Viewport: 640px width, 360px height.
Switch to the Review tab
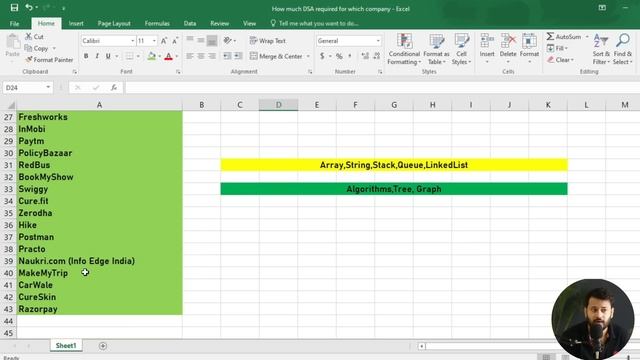(x=220, y=23)
